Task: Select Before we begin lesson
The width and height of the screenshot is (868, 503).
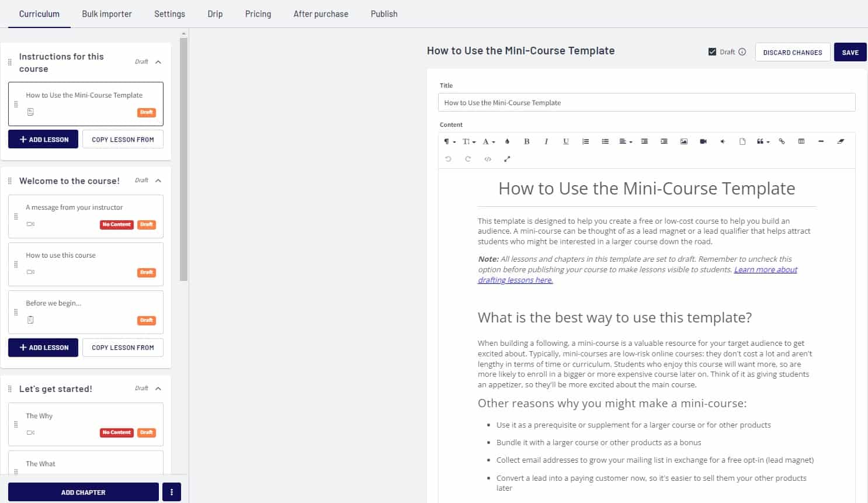Action: coord(86,312)
